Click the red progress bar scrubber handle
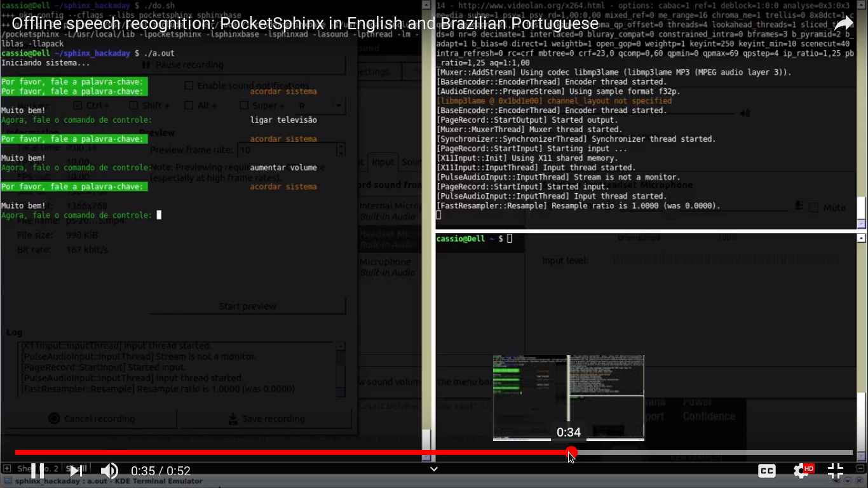The width and height of the screenshot is (868, 488). pyautogui.click(x=572, y=452)
